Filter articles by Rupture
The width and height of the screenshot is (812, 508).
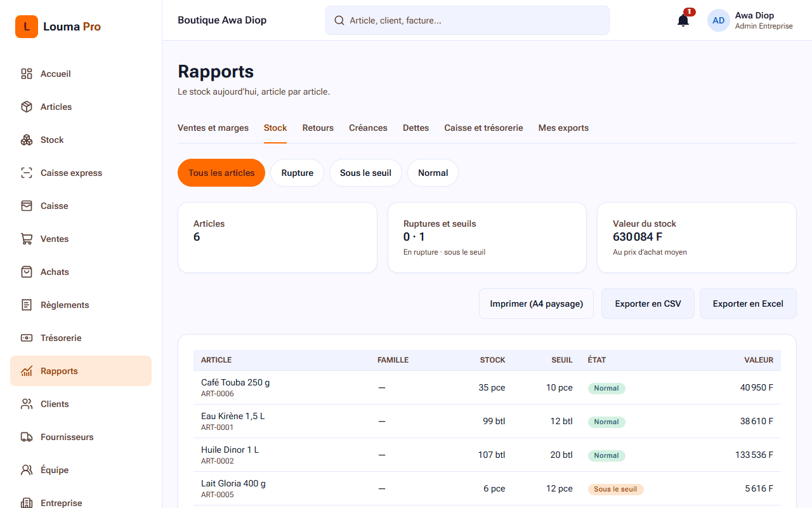(298, 173)
